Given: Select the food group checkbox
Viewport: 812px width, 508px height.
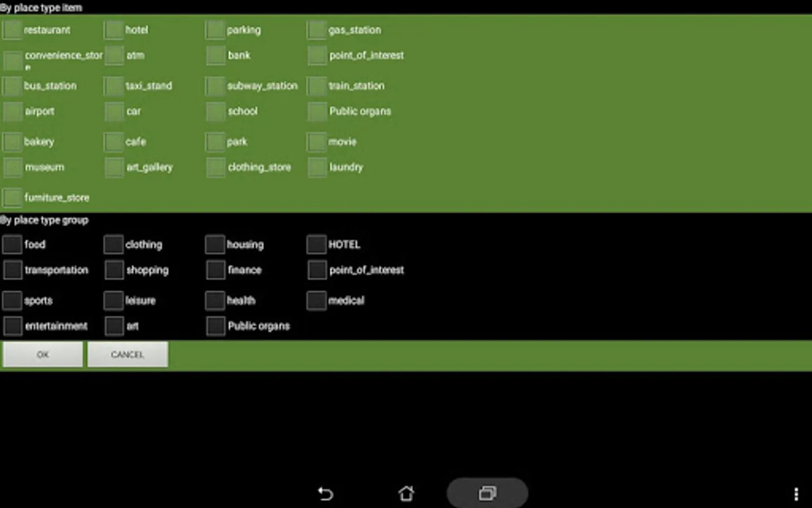Looking at the screenshot, I should coord(12,244).
